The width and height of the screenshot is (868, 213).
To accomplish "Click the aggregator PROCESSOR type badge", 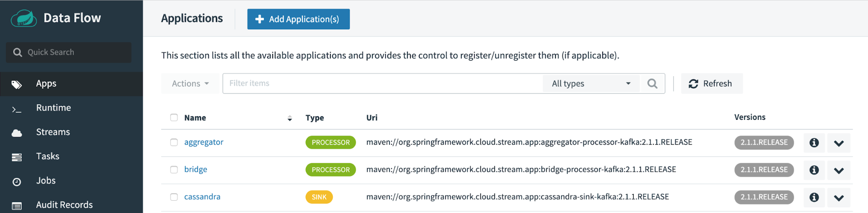I will (330, 143).
